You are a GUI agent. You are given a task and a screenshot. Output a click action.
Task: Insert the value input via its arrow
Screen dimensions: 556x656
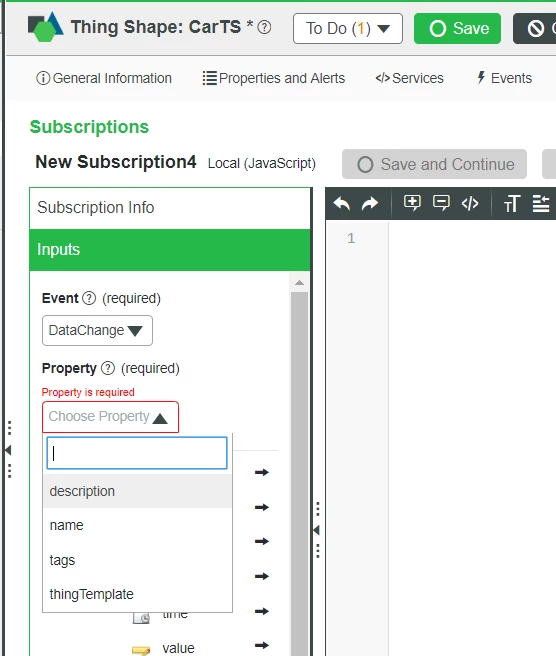tap(262, 645)
